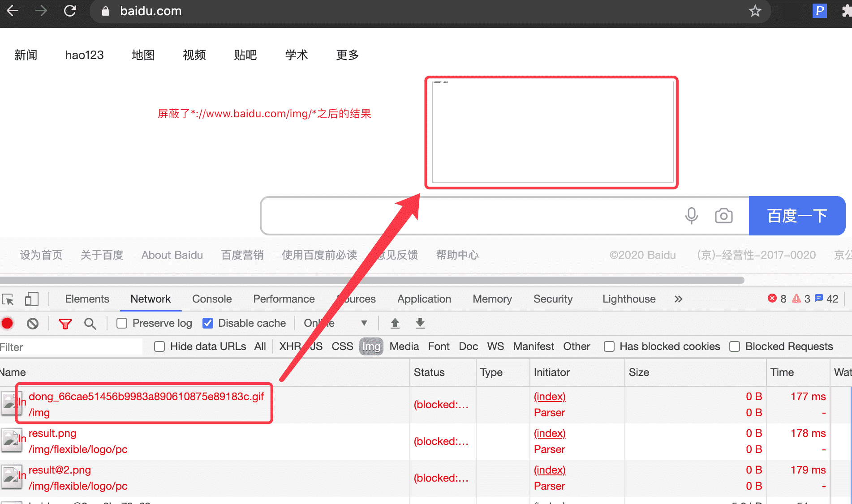The image size is (852, 504).
Task: Click the 百度一下 search button
Action: click(x=797, y=216)
